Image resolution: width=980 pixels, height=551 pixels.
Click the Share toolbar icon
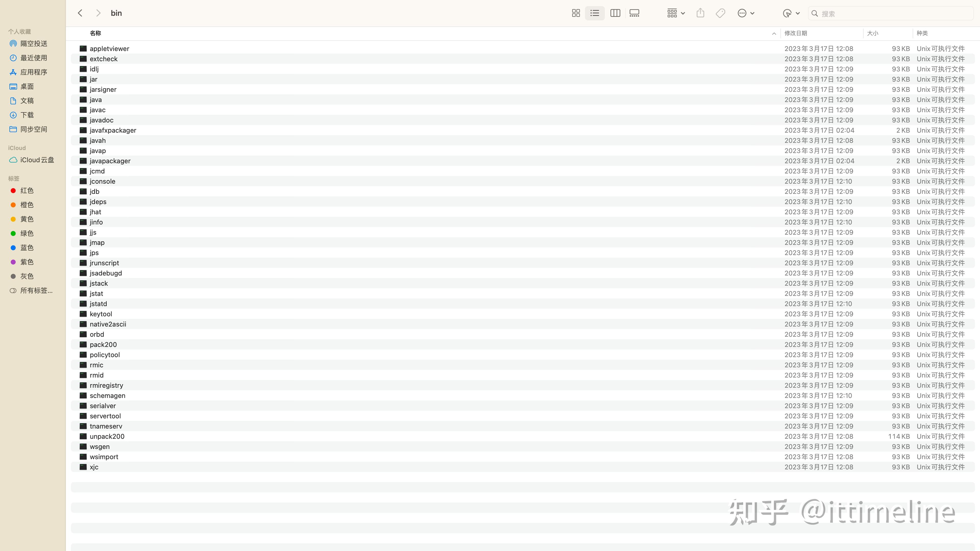click(700, 13)
